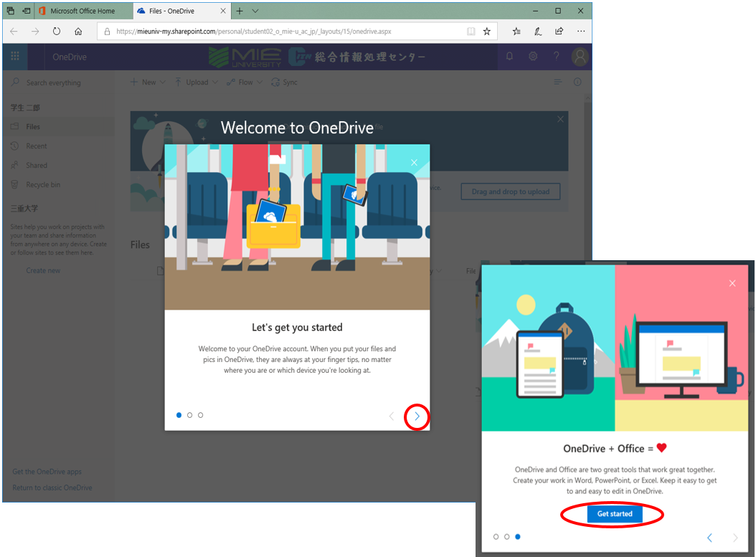The height and width of the screenshot is (557, 756).
Task: Reload the page with refresh icon
Action: 57,32
